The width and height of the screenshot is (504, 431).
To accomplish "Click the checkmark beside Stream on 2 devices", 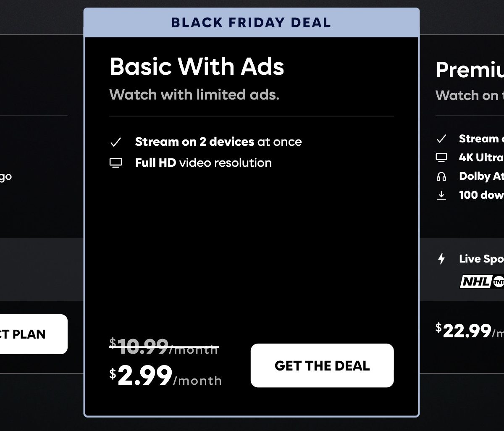I will [x=115, y=142].
